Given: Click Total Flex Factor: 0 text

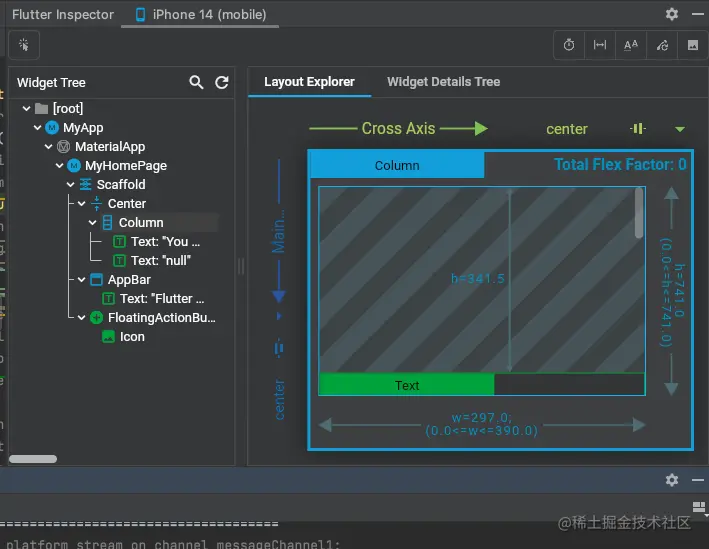Looking at the screenshot, I should pos(620,164).
